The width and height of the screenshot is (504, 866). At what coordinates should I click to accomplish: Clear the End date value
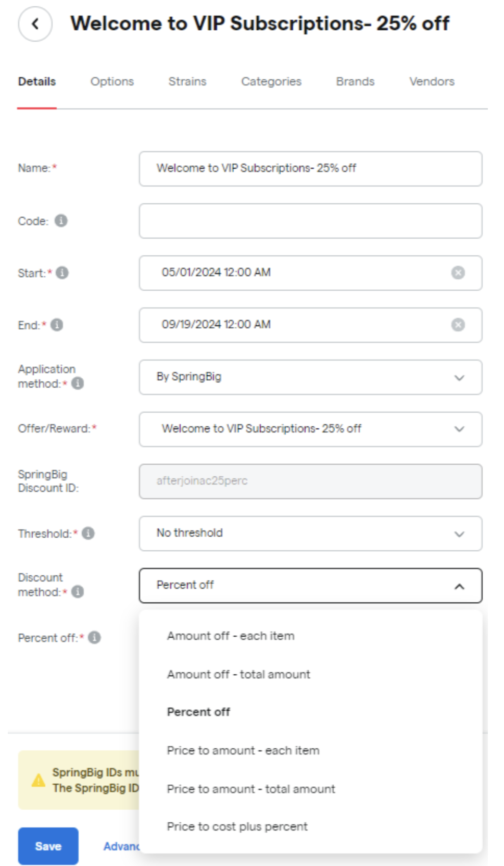458,325
